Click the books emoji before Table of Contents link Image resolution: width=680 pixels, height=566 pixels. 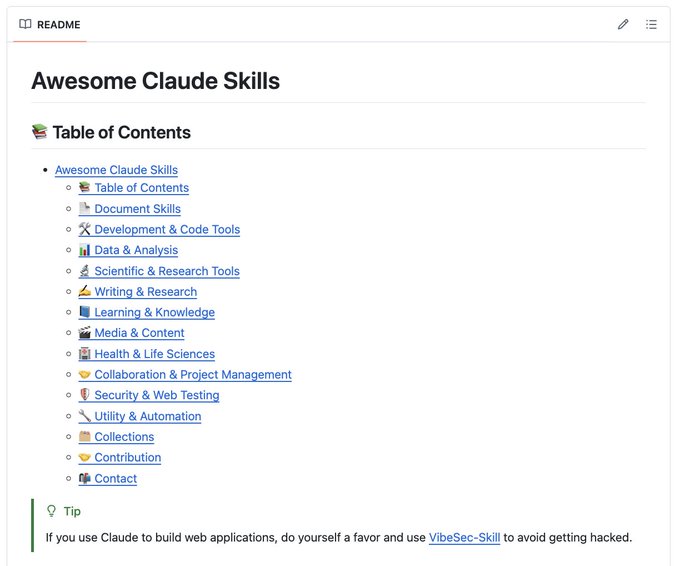[x=85, y=187]
